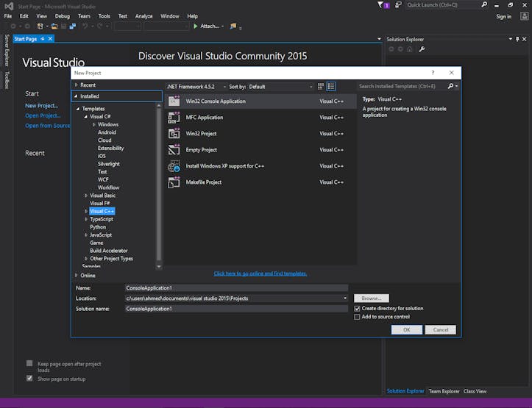Select Python in the templates tree
Image resolution: width=532 pixels, height=408 pixels.
tap(98, 227)
